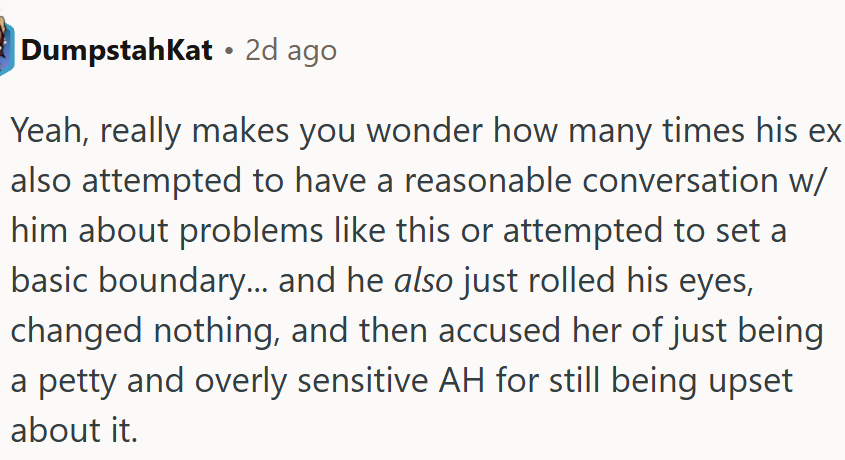Image resolution: width=845 pixels, height=460 pixels.
Task: Click the dot separator before the timestamp
Action: [229, 50]
